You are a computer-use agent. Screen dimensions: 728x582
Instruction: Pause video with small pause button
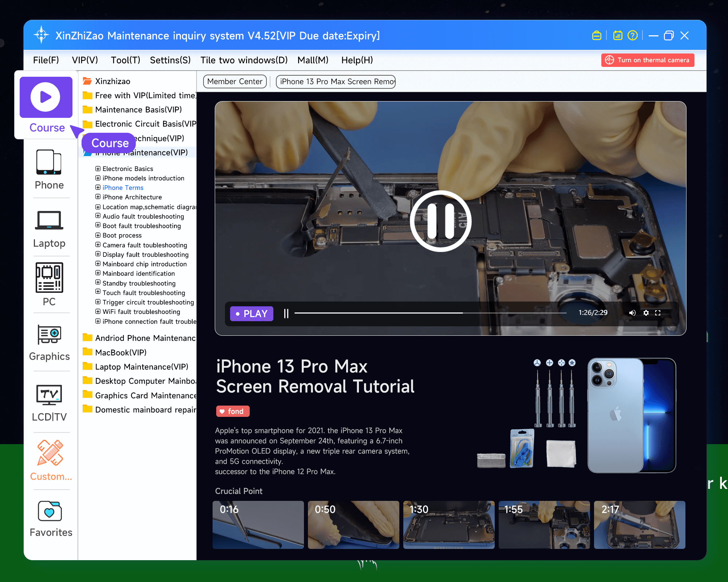(x=286, y=313)
